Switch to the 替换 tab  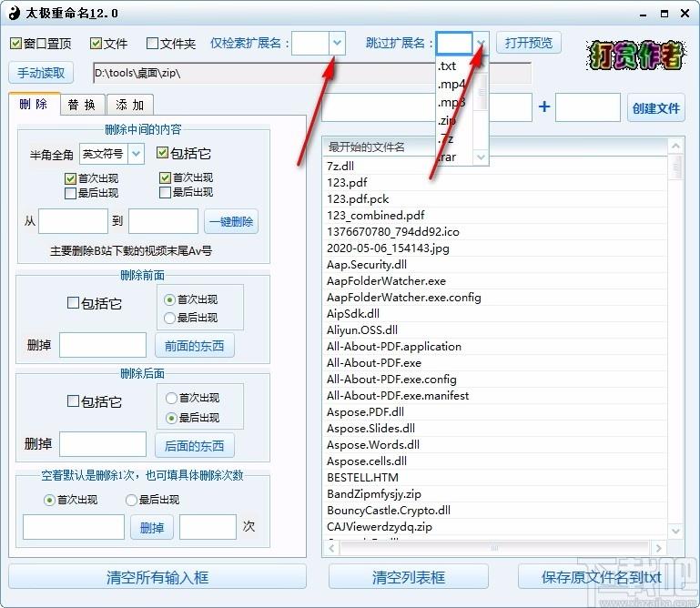(x=83, y=105)
